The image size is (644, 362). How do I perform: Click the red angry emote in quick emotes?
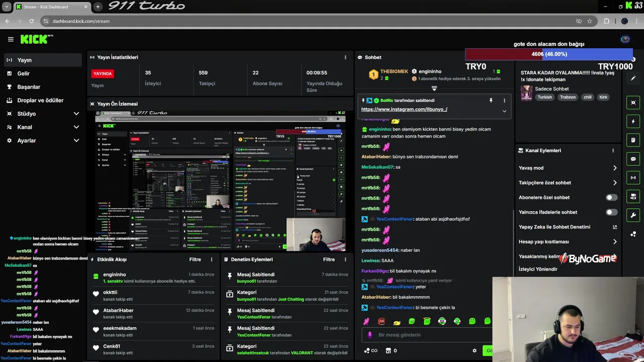point(381,321)
